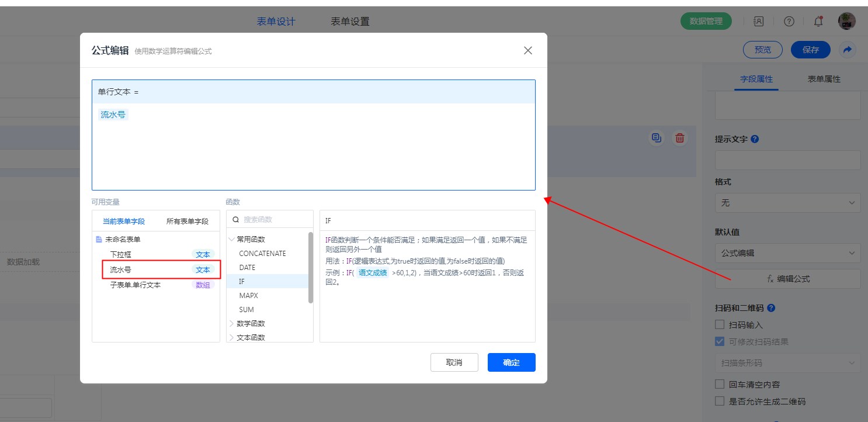Viewport: 868px width, 422px height.
Task: Close the formula editor dialog
Action: [x=528, y=50]
